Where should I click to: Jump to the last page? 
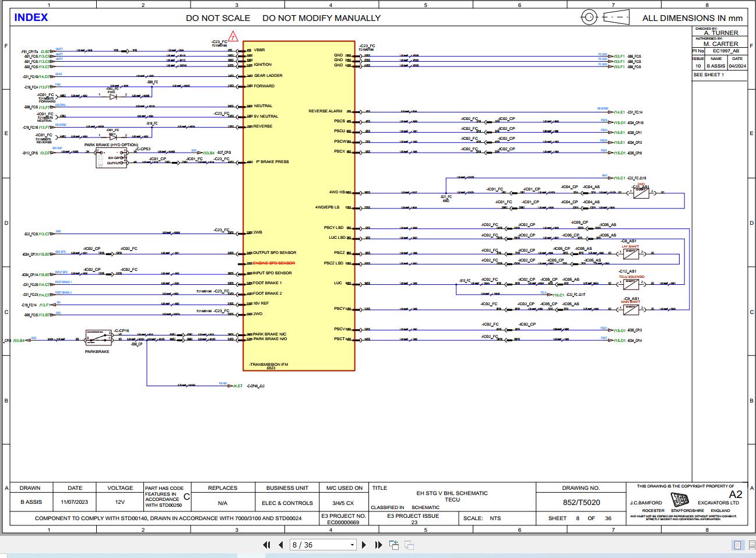coord(378,545)
